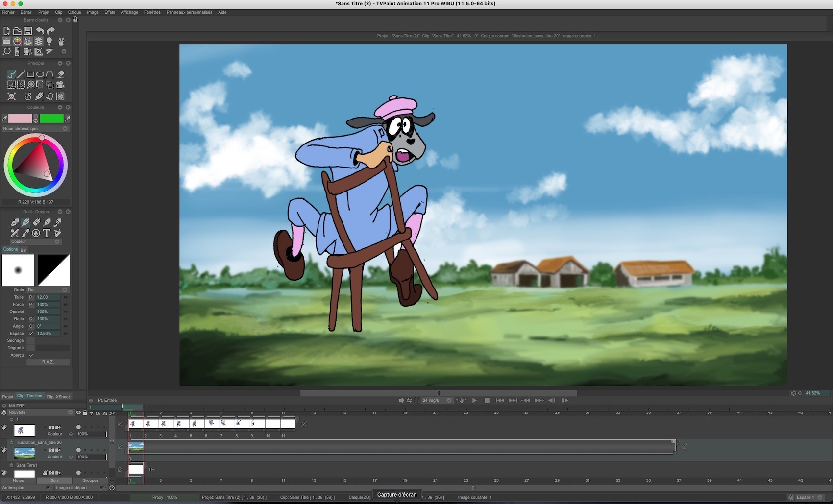Toggle the Espace checkbox

tap(31, 334)
